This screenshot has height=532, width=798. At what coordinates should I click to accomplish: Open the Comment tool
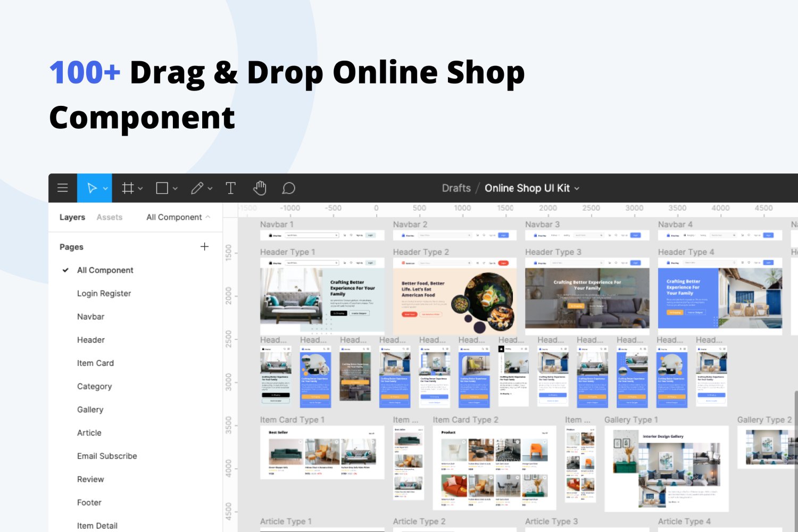click(x=288, y=188)
